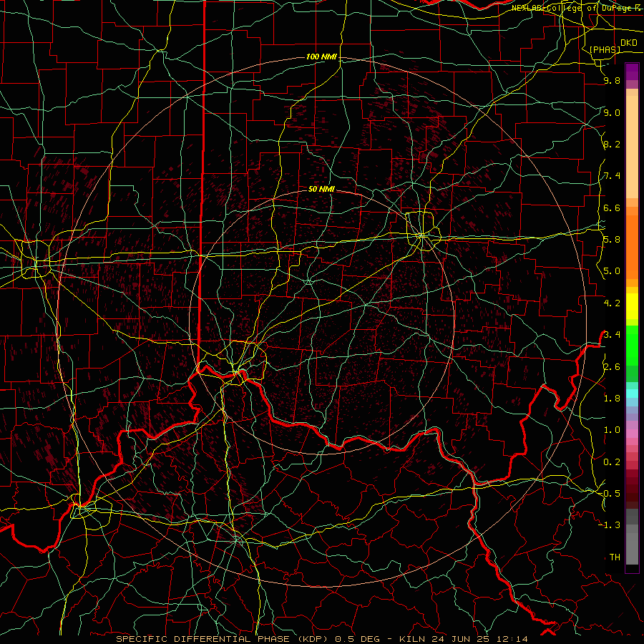Click the 9.0 scale value
Screen dimensions: 644x644
pos(612,112)
